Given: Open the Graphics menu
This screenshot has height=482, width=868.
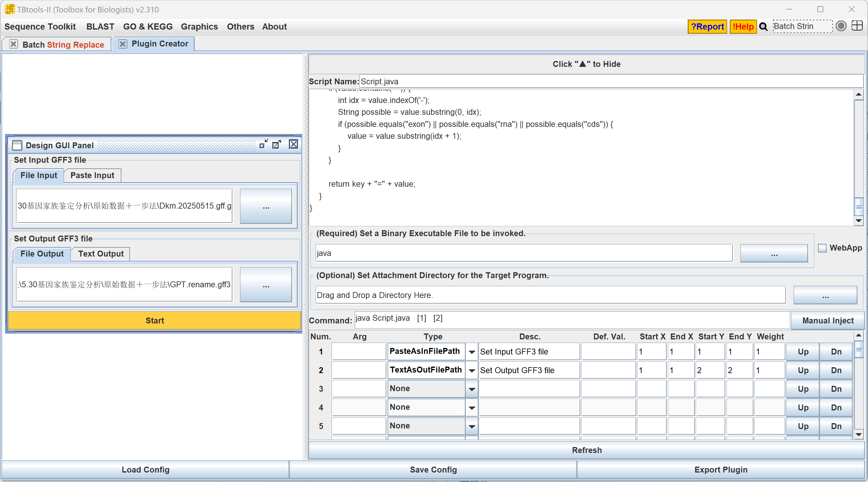Looking at the screenshot, I should (x=199, y=27).
